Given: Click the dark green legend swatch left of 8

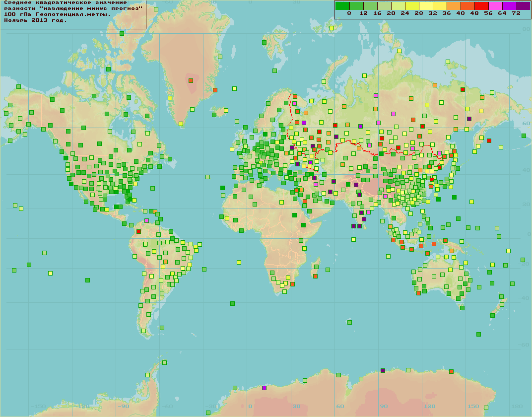Looking at the screenshot, I should point(342,6).
